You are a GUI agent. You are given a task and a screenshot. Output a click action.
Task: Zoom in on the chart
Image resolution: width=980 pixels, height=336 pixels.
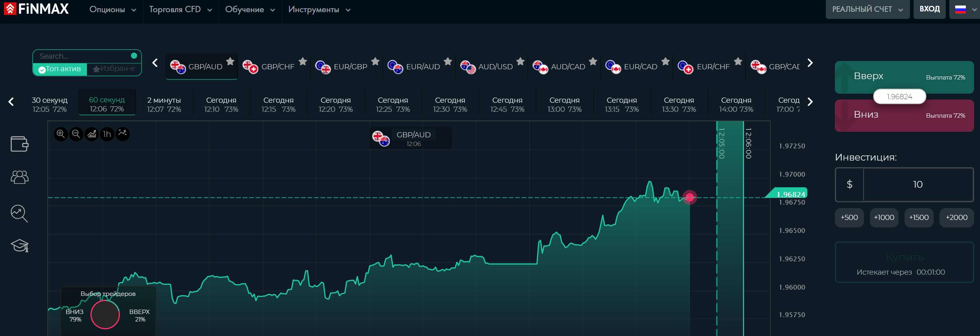click(61, 134)
